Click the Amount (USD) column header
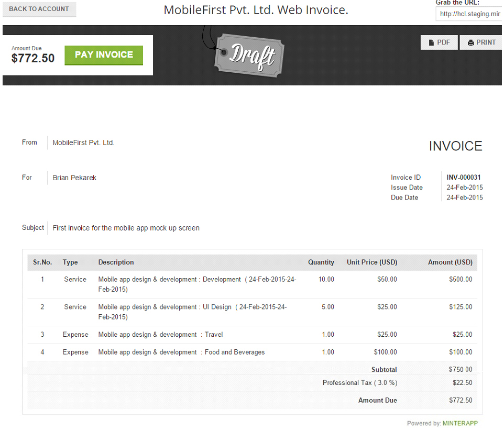Image resolution: width=504 pixels, height=430 pixels. pos(450,262)
